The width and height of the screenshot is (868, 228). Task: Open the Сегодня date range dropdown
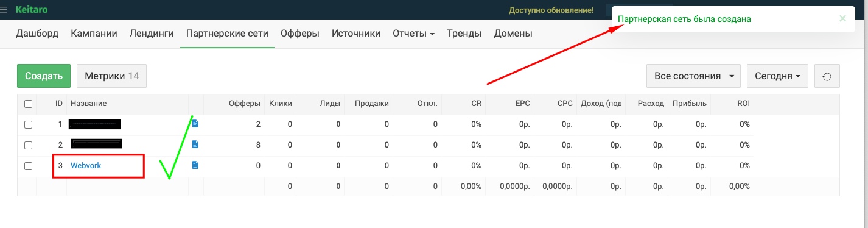pos(777,76)
